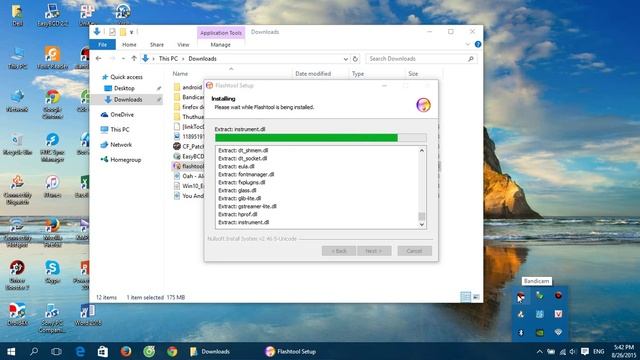640x360 pixels.
Task: Select Homegroup in the navigation pane
Action: [125, 160]
